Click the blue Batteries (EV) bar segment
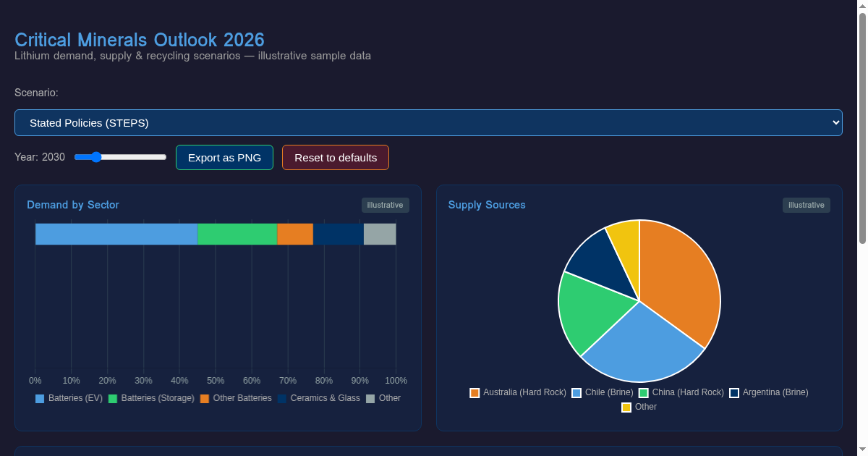 tap(116, 234)
